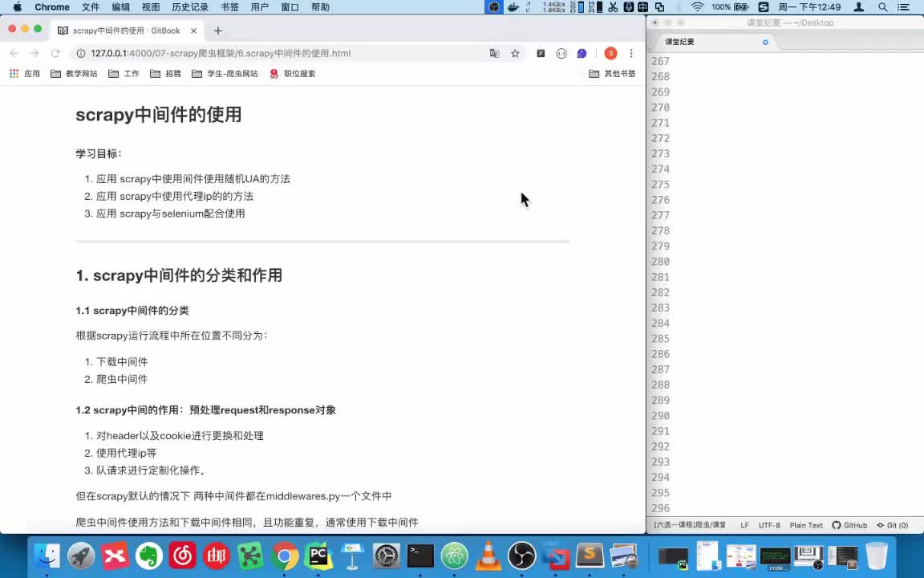Image resolution: width=924 pixels, height=578 pixels.
Task: Open Preview app icon in dock
Action: click(624, 556)
